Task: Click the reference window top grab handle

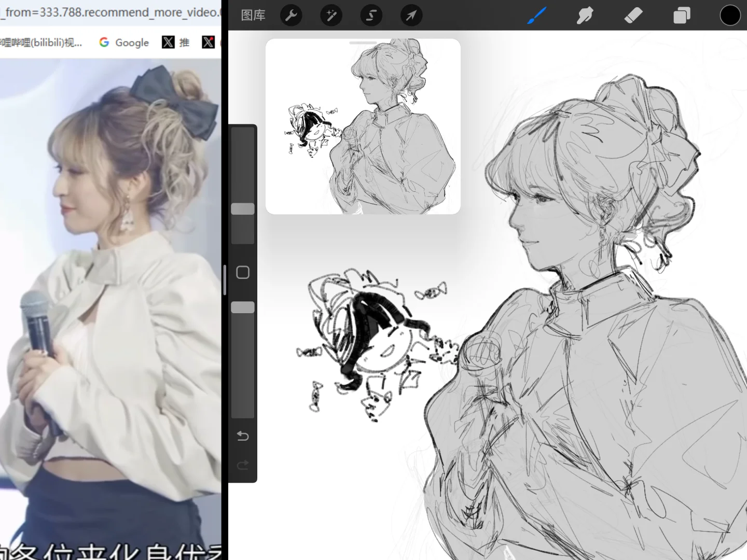Action: [x=363, y=43]
